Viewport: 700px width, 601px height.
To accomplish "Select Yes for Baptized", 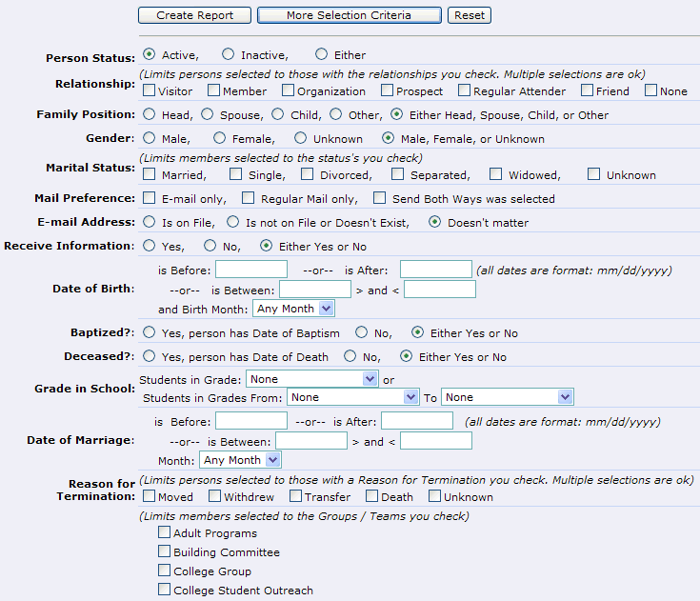I will [149, 332].
